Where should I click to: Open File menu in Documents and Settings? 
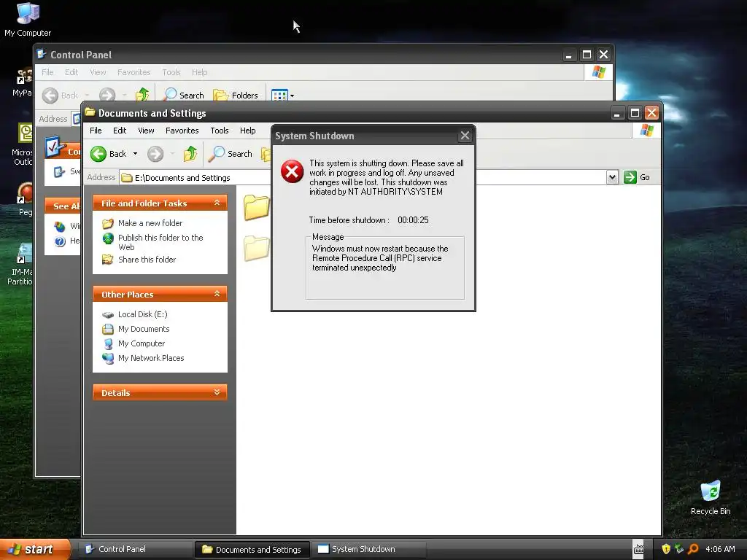96,131
